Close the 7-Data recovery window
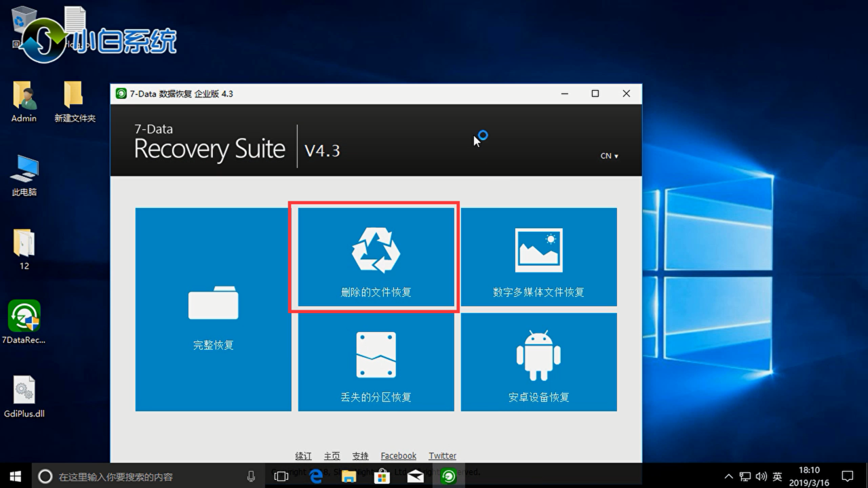This screenshot has height=488, width=868. (626, 94)
